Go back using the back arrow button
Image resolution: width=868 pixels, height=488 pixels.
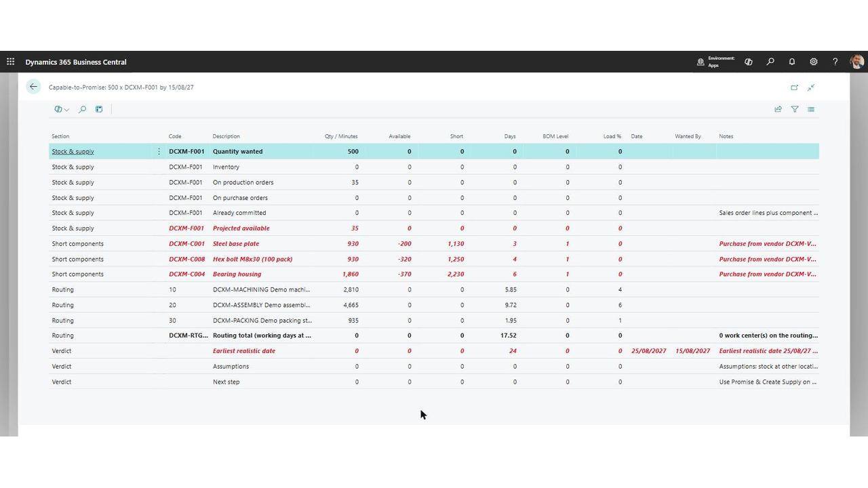33,87
